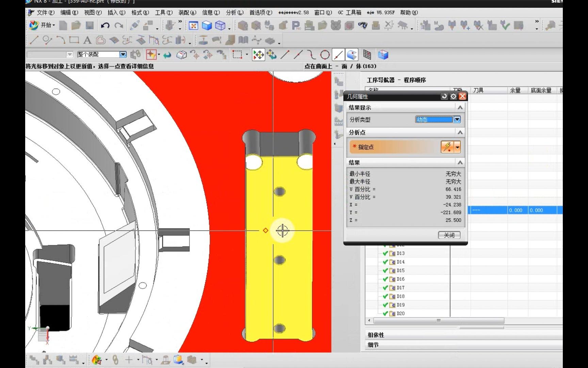Viewport: 588px width, 368px height.
Task: Select the Text 'A' tool
Action: click(x=87, y=40)
